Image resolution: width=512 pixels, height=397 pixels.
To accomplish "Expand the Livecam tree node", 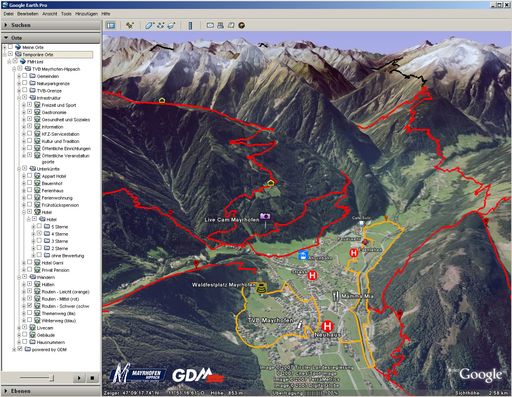I will coord(19,328).
